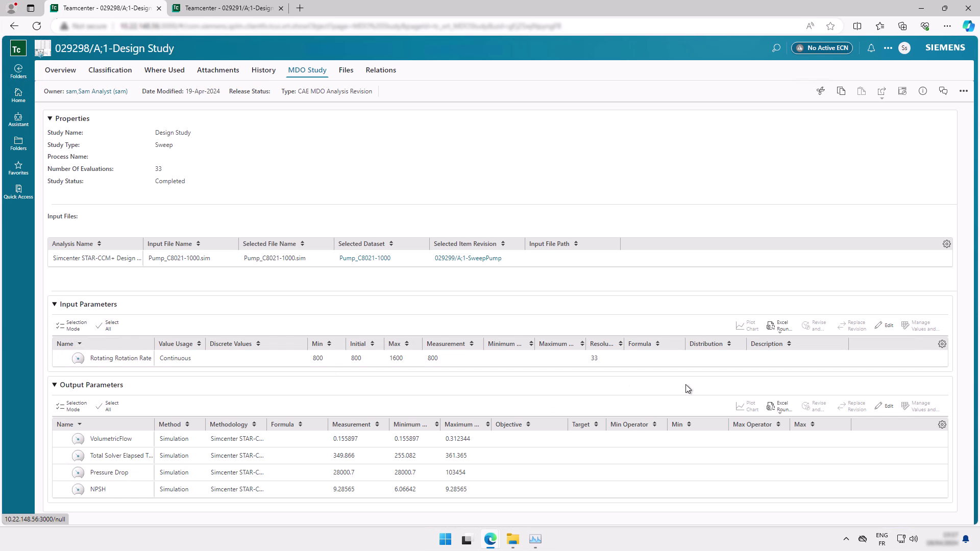Select the Copy icon on the revision toolbar
Image resolution: width=980 pixels, height=551 pixels.
click(x=841, y=91)
